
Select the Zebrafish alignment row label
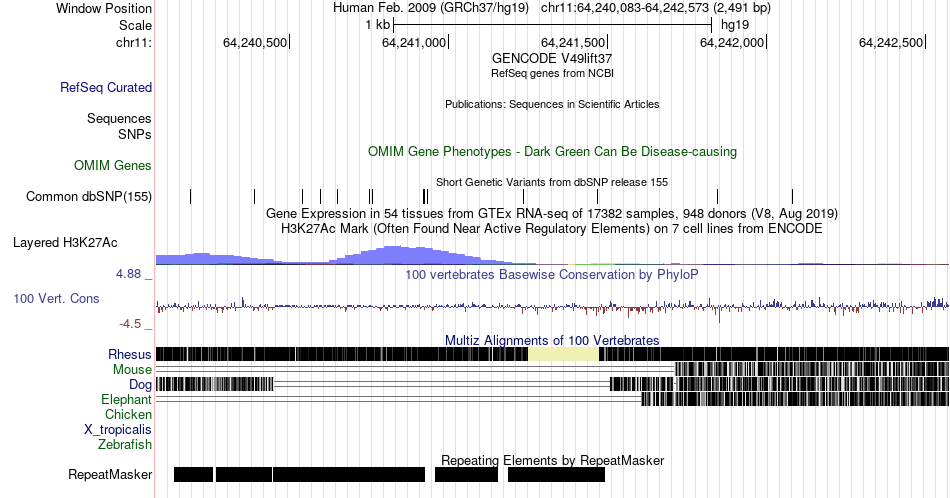[x=125, y=444]
